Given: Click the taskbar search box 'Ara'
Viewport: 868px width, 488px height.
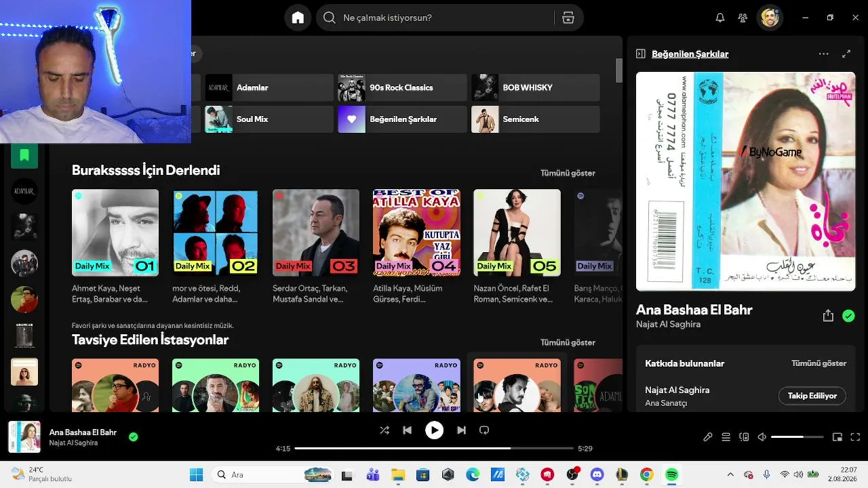Looking at the screenshot, I should 273,474.
